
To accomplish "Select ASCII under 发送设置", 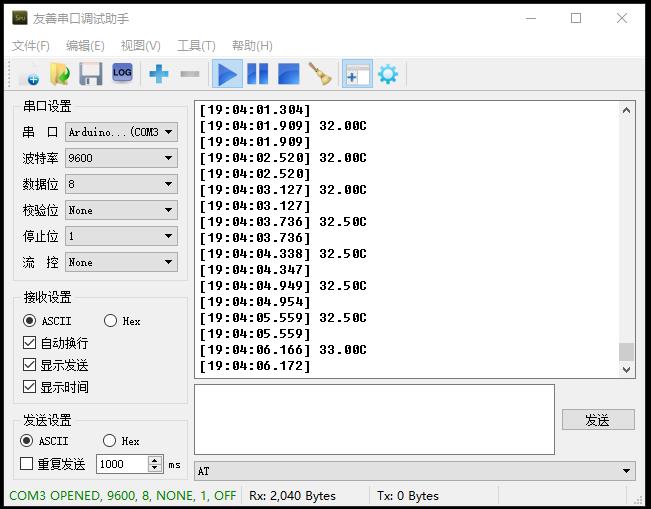I will pos(44,441).
